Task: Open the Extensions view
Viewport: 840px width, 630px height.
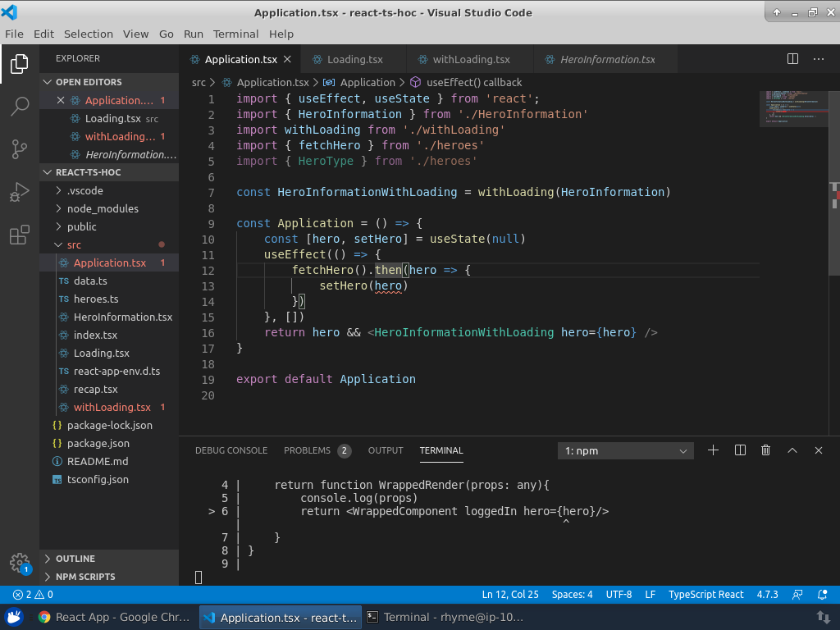Action: point(20,236)
